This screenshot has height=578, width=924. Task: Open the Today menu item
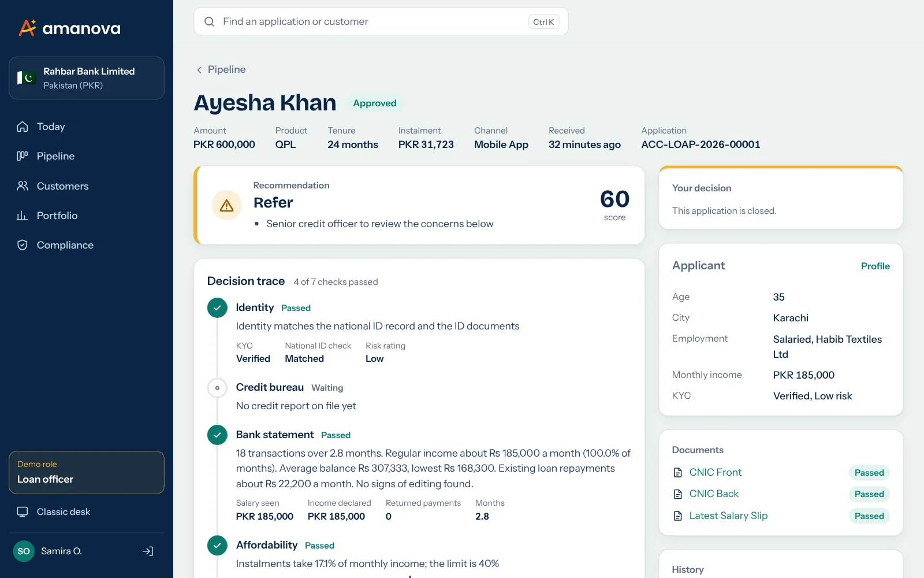87,127
